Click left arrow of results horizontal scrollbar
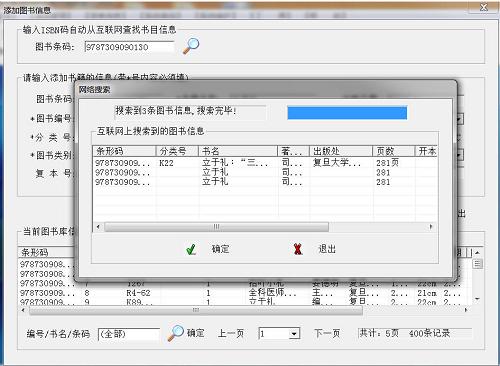Screen dimensions: 500x366 pyautogui.click(x=98, y=227)
